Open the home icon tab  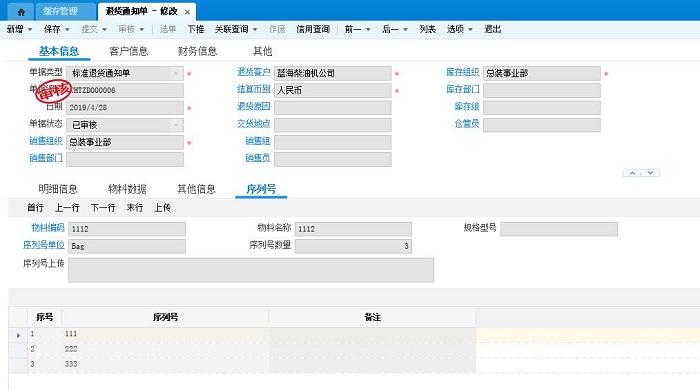[x=21, y=12]
